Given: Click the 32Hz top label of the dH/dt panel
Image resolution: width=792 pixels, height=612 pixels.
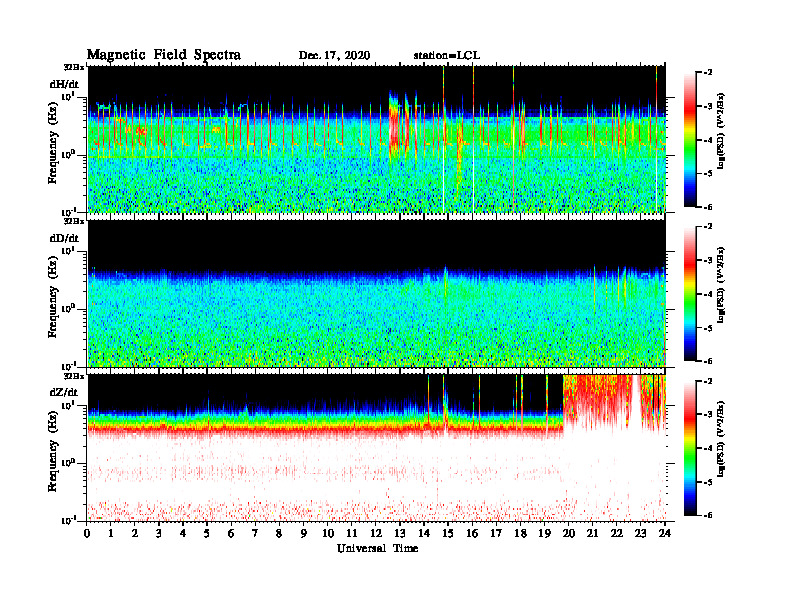Looking at the screenshot, I should tap(74, 67).
